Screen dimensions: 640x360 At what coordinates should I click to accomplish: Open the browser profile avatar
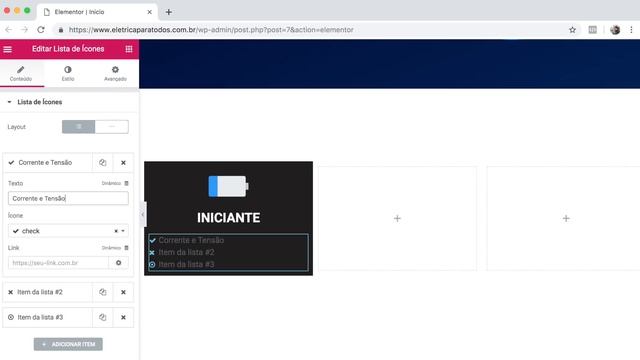click(x=615, y=30)
